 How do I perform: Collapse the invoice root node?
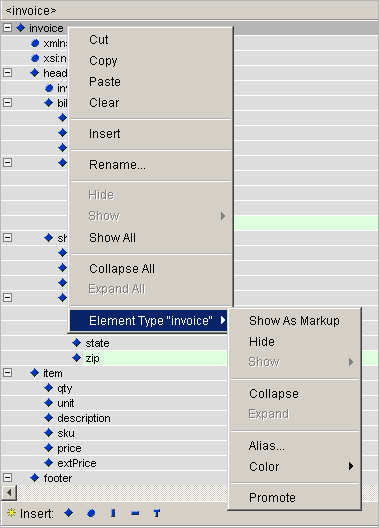(7, 28)
